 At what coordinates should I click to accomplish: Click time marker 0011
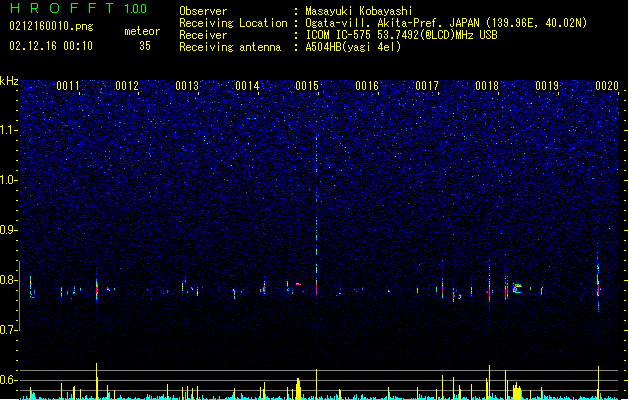pos(67,86)
